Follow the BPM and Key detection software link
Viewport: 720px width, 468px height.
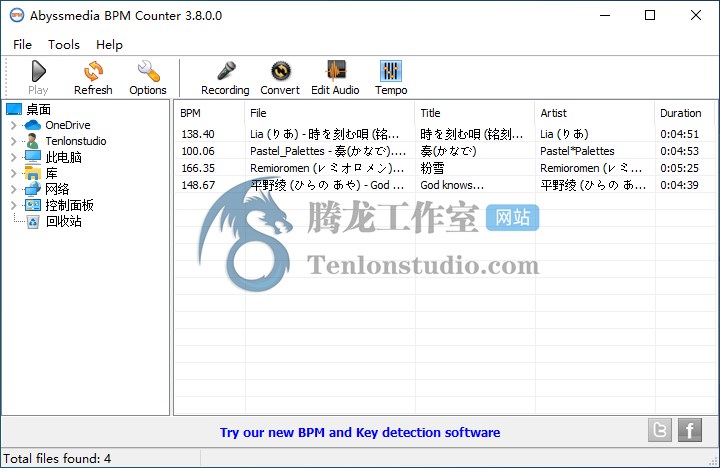[x=360, y=432]
